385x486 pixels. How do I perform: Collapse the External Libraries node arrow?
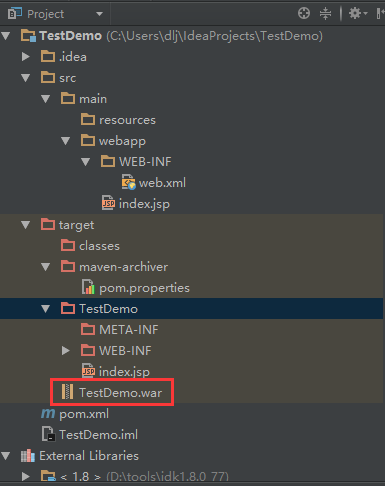[6, 456]
